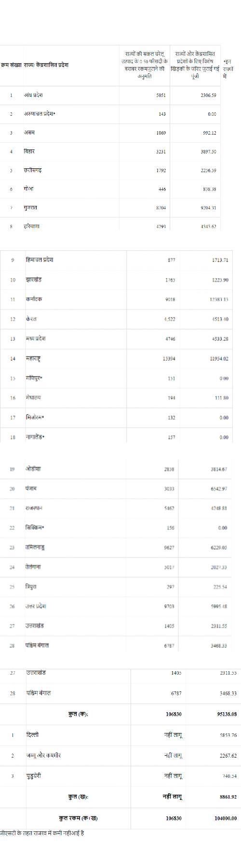Click the "आंध्र प्रदेश" state name cell

pos(34,95)
